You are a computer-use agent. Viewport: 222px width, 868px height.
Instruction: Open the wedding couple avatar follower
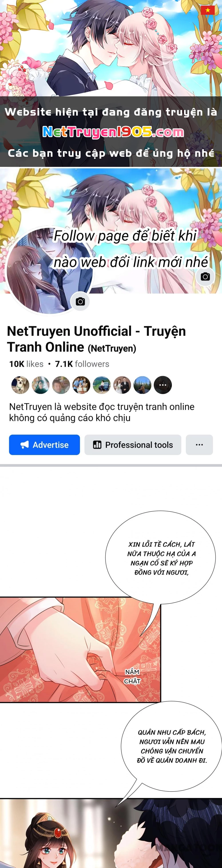pyautogui.click(x=122, y=385)
